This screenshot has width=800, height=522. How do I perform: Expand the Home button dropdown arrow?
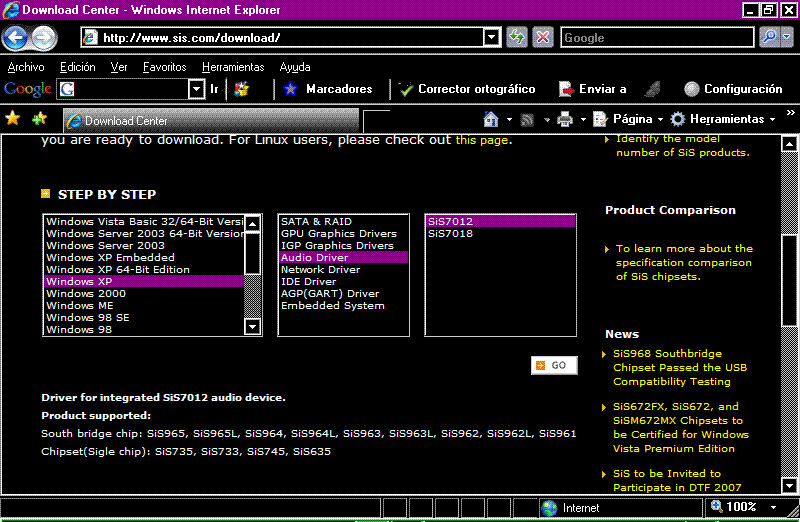click(x=509, y=120)
